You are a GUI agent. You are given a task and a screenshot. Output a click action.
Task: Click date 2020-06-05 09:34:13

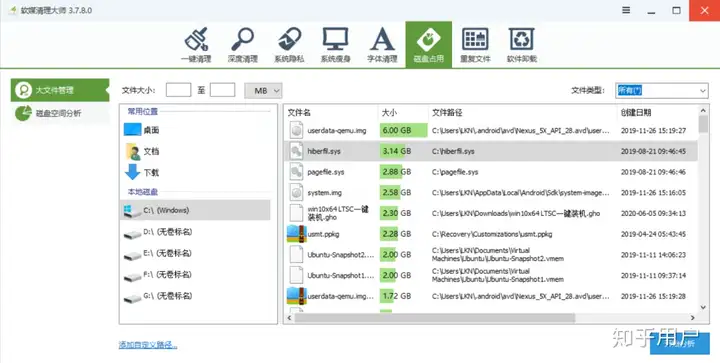click(x=653, y=213)
